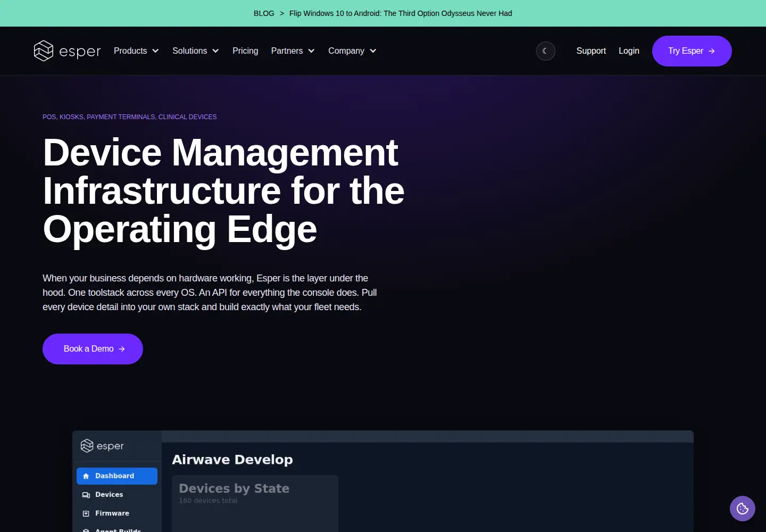
Task: Expand the Company dropdown menu
Action: click(x=352, y=51)
